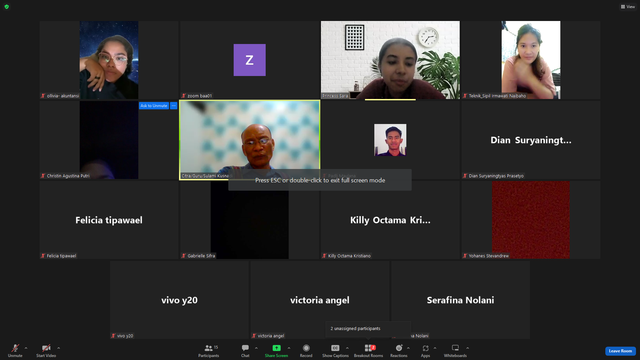The height and width of the screenshot is (360, 640).
Task: Select the vivo y20 participant tile
Action: [179, 300]
